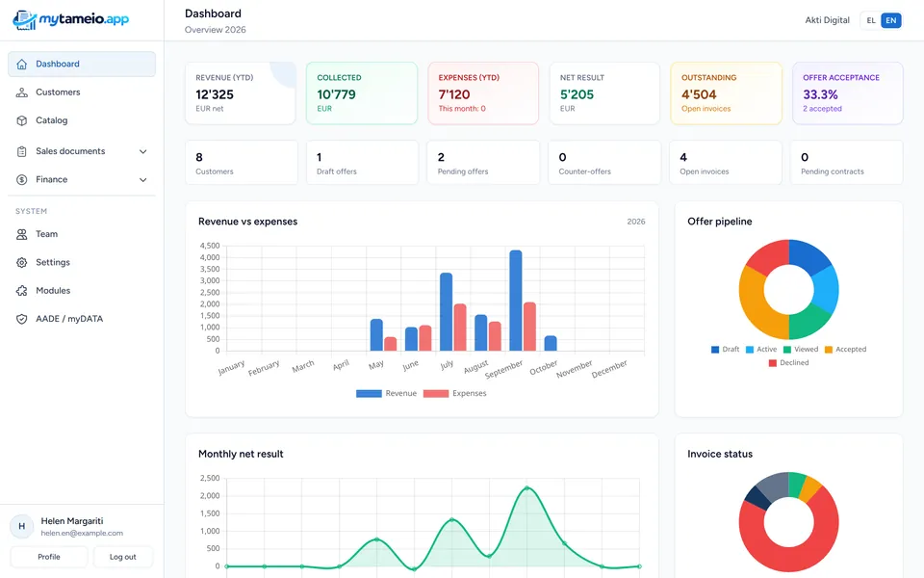Go to the Catalog page
924x578 pixels.
82,120
